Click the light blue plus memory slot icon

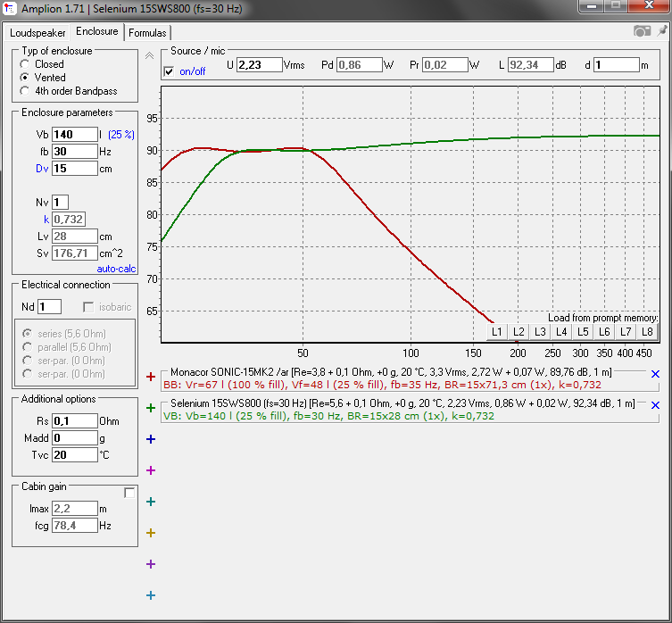[151, 595]
